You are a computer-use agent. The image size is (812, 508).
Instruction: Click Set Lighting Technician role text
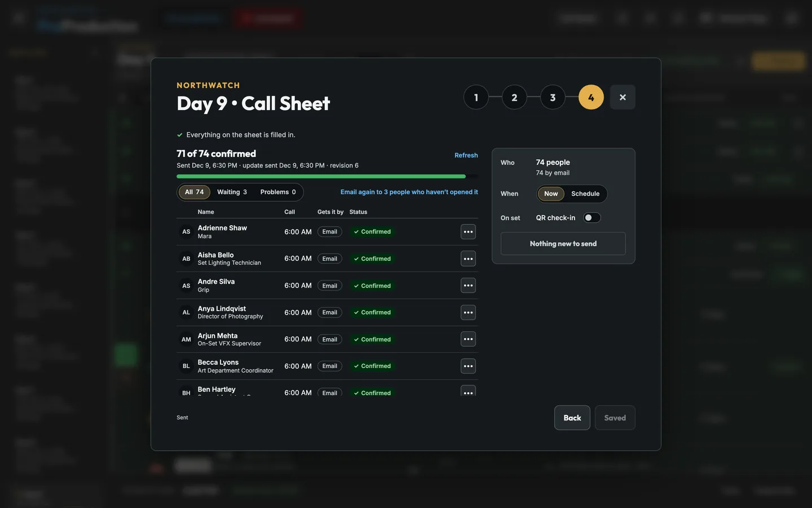[x=230, y=263]
